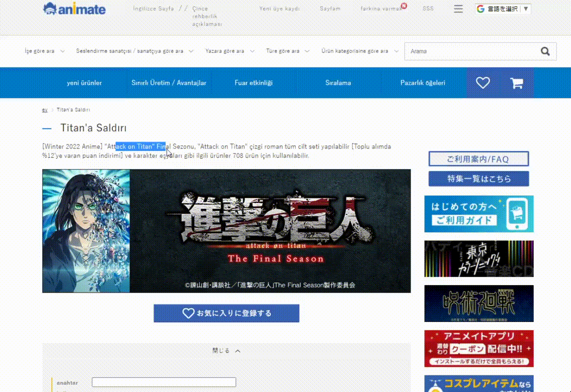The height and width of the screenshot is (392, 571).
Task: Open 'Sıralama' tab
Action: point(338,83)
